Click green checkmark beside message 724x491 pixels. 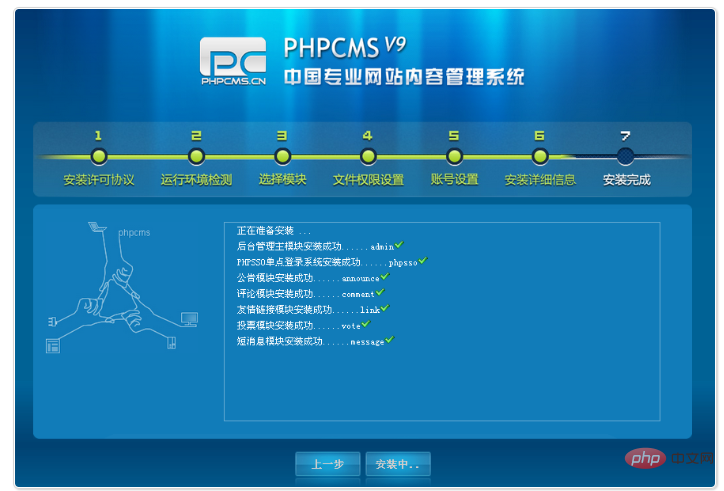pos(390,339)
